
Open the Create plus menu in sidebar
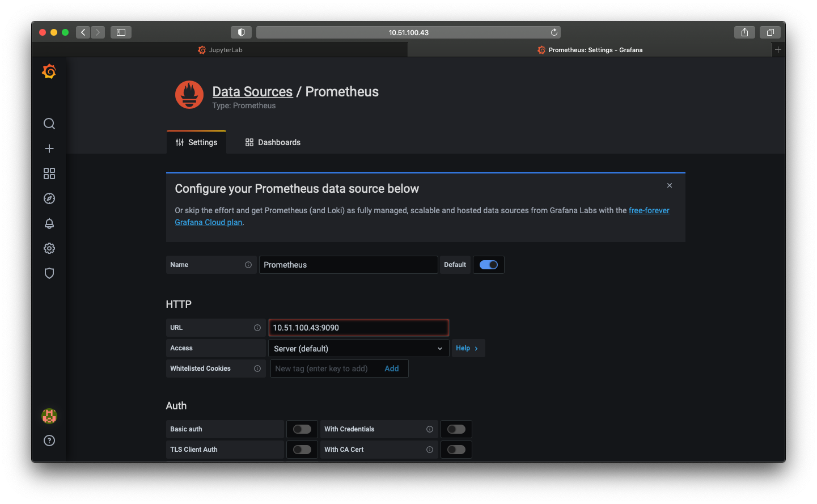[x=49, y=149]
